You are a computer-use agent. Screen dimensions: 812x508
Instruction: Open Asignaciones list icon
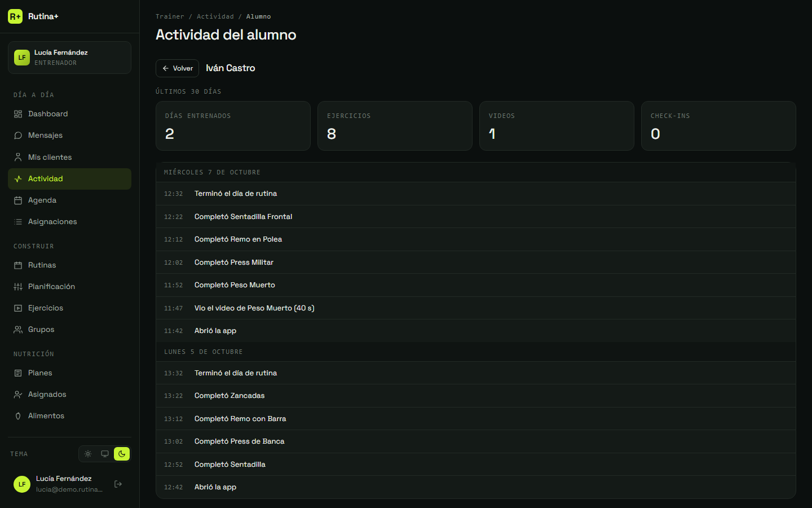tap(18, 222)
